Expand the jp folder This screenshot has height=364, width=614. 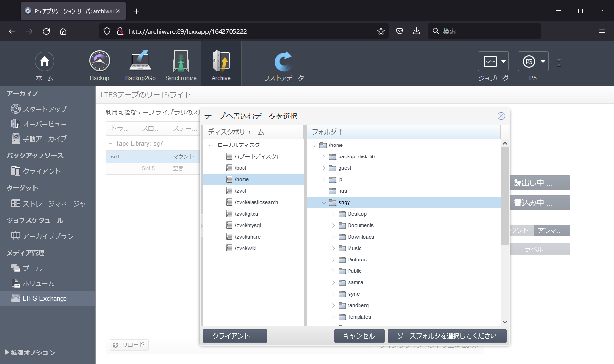click(x=324, y=179)
